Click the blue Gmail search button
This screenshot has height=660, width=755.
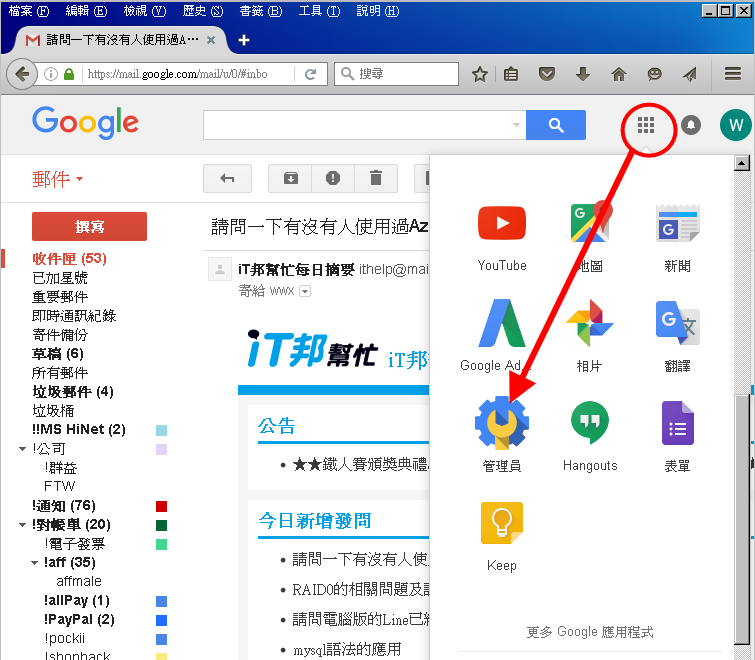556,125
